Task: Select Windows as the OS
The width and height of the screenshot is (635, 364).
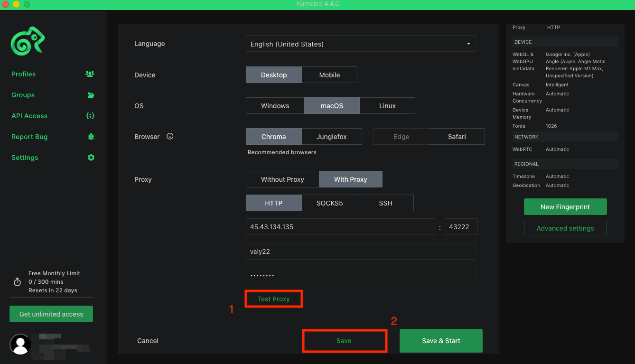Action: tap(274, 105)
